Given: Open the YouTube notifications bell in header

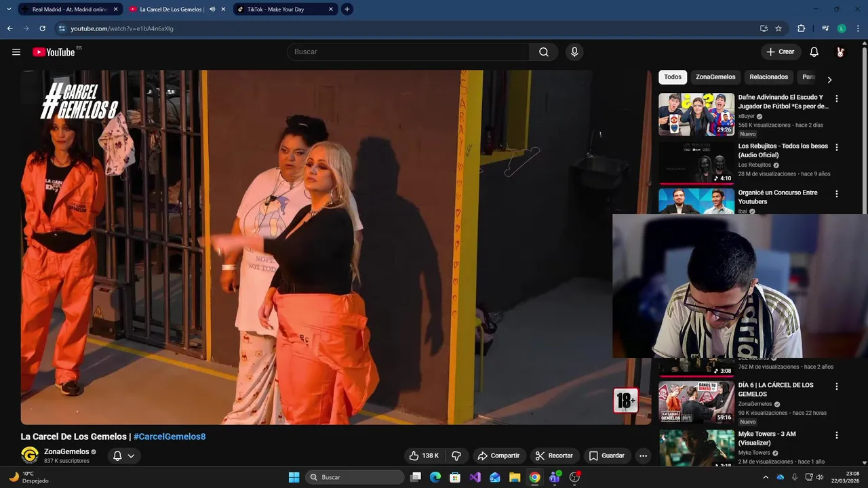Looking at the screenshot, I should coord(814,52).
